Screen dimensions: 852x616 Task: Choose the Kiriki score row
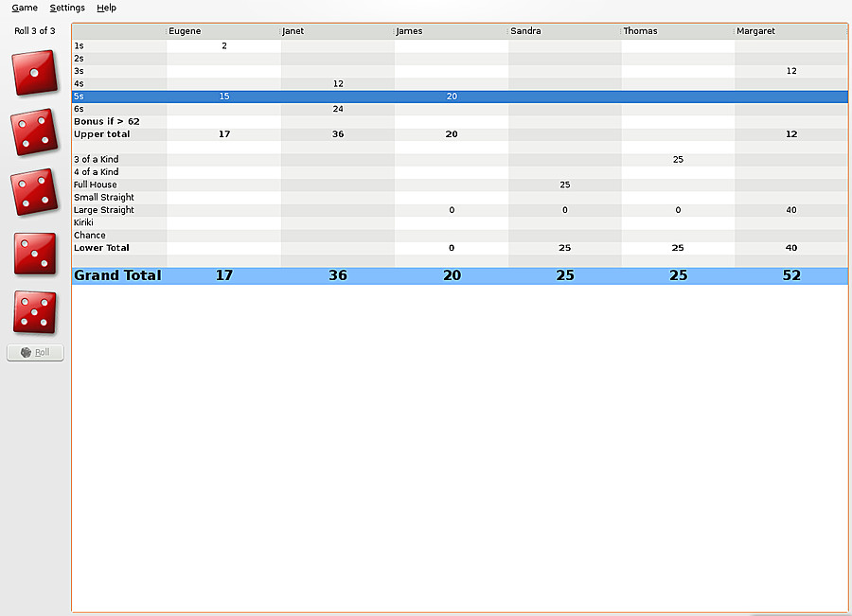point(118,222)
